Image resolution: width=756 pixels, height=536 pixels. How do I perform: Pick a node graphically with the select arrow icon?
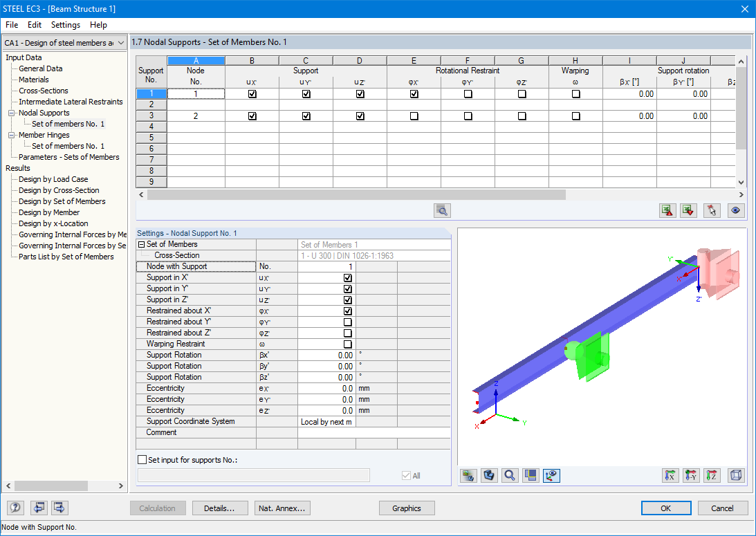(x=711, y=210)
